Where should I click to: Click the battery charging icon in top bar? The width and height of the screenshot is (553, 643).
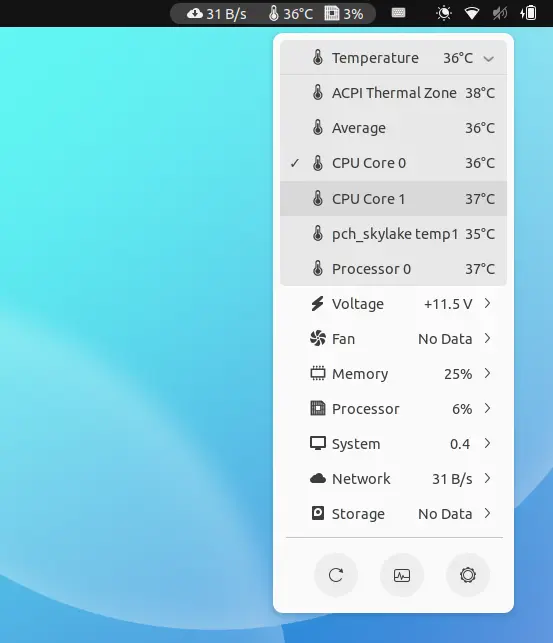(528, 13)
